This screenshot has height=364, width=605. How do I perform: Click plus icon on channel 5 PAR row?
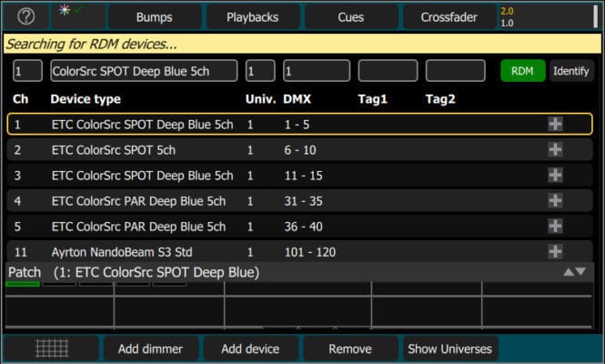click(555, 227)
